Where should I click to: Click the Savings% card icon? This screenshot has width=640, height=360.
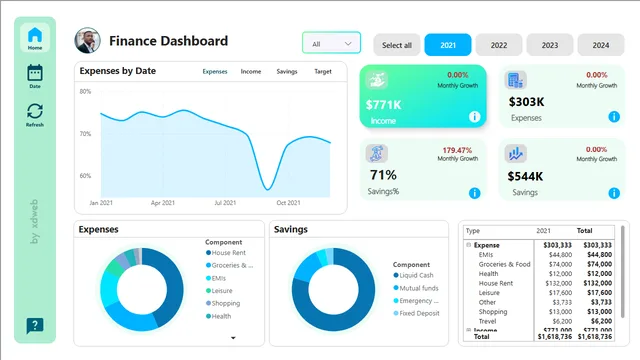(376, 153)
